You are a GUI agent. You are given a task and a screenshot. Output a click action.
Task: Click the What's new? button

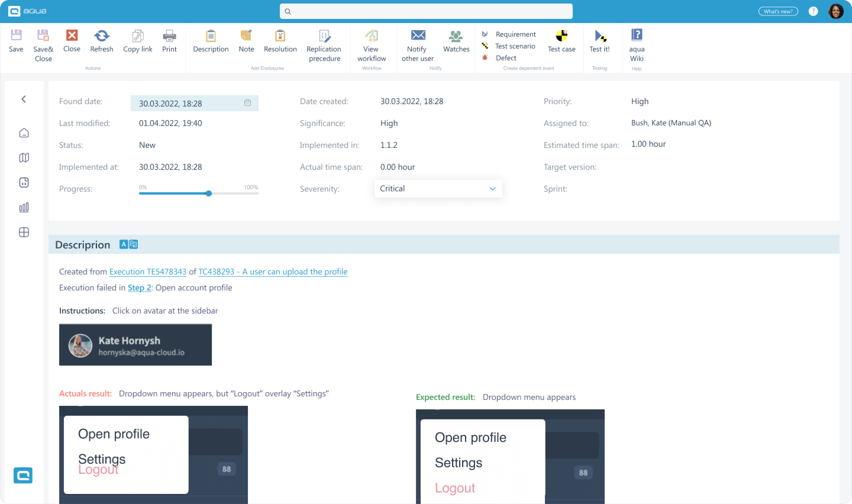(x=778, y=12)
